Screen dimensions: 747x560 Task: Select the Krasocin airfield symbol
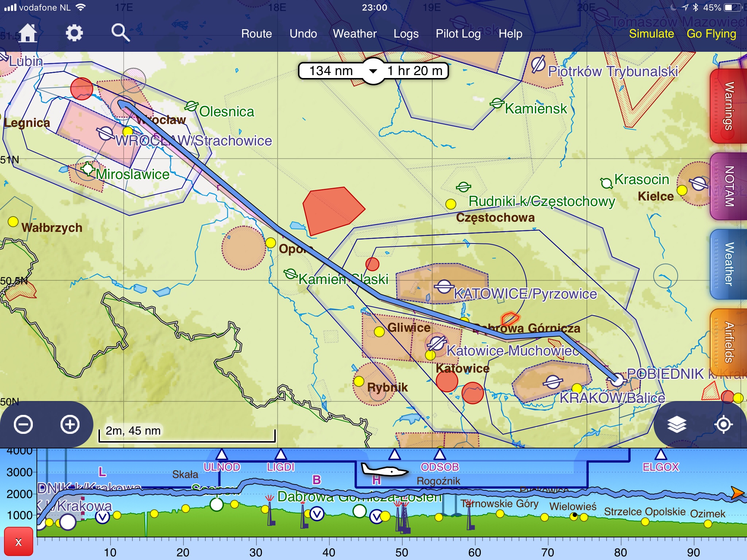(x=607, y=183)
